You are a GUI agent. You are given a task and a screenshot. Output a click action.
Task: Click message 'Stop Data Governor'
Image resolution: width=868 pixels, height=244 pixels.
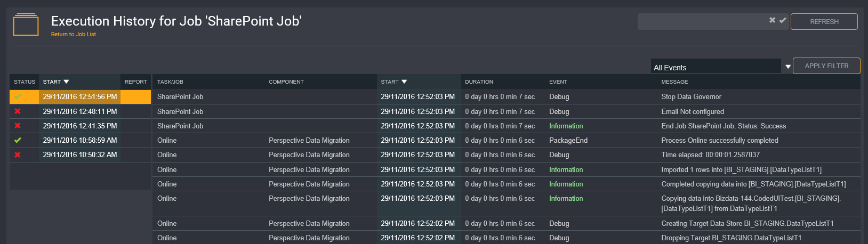(691, 96)
